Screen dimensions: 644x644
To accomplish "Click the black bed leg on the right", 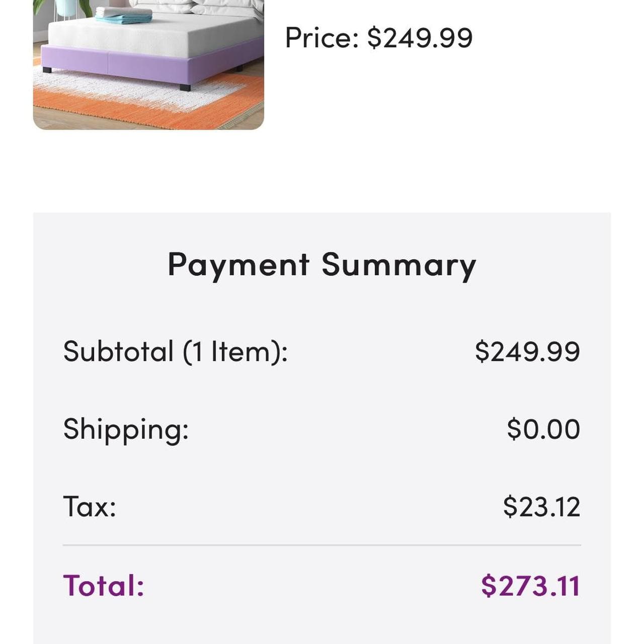I will [x=185, y=87].
